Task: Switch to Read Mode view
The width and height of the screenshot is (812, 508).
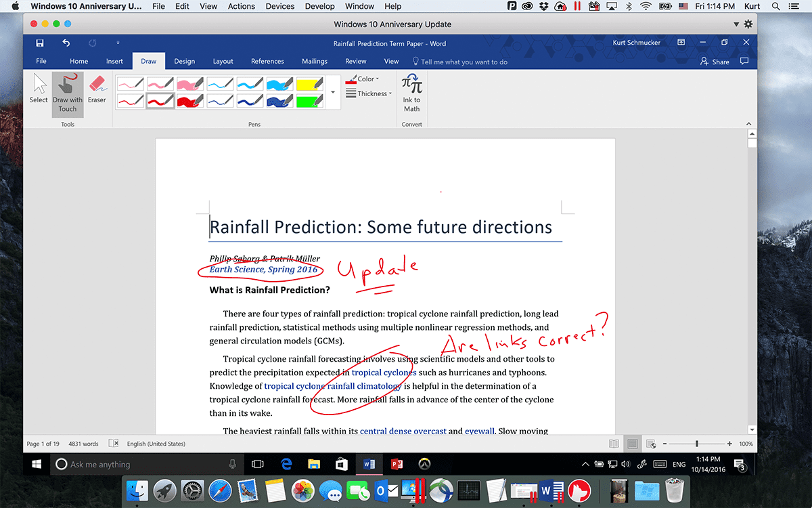Action: (614, 444)
